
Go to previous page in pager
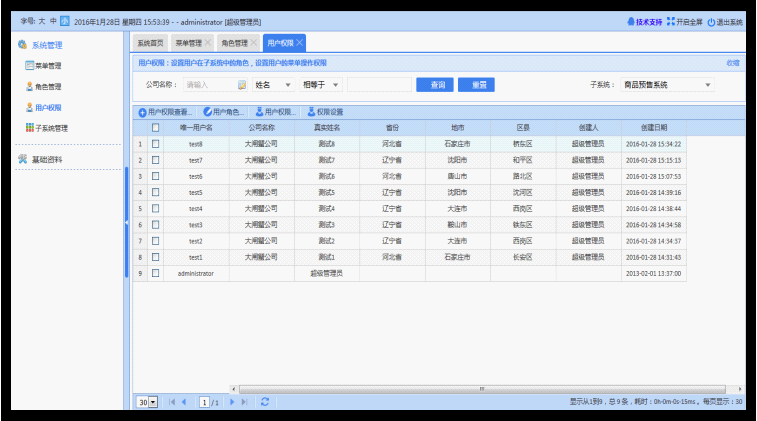184,402
